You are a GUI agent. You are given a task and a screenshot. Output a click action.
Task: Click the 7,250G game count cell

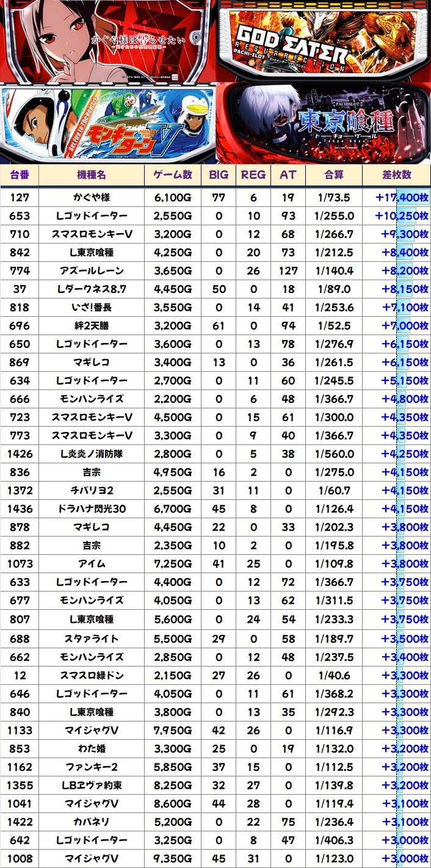click(x=173, y=564)
